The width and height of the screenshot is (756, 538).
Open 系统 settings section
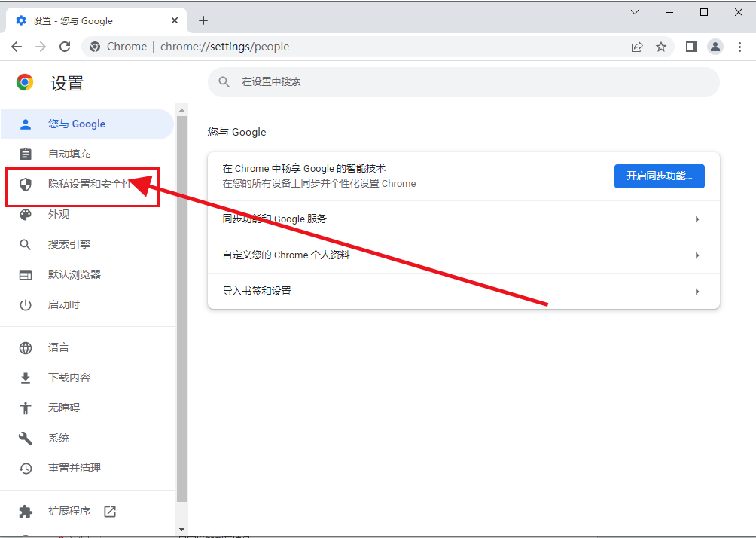(87, 438)
